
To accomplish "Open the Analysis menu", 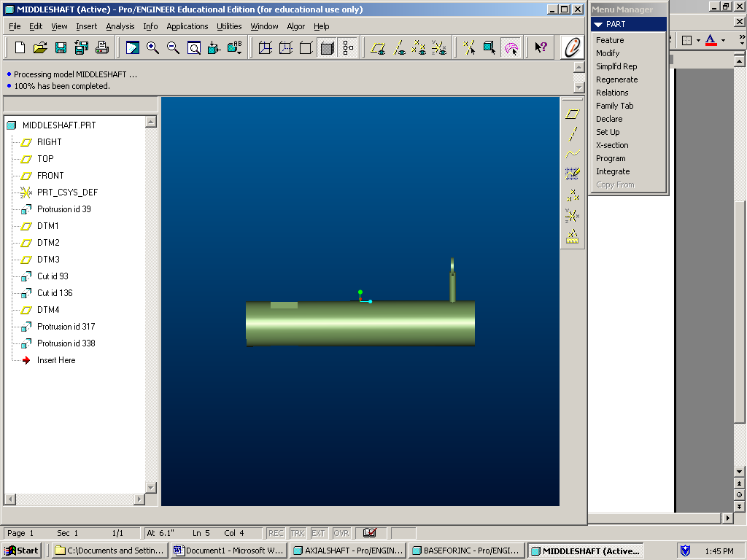I will (120, 26).
